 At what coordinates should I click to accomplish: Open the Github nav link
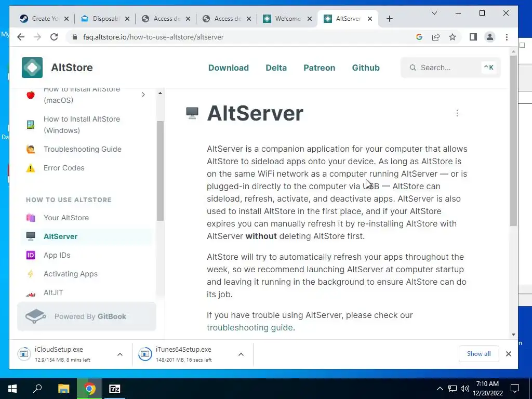pos(366,68)
